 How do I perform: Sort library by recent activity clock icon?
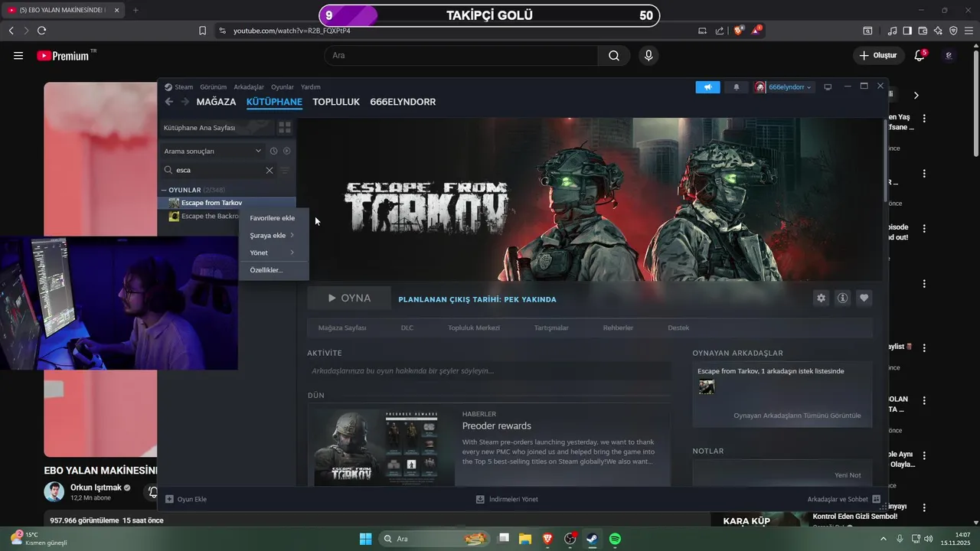(x=273, y=152)
